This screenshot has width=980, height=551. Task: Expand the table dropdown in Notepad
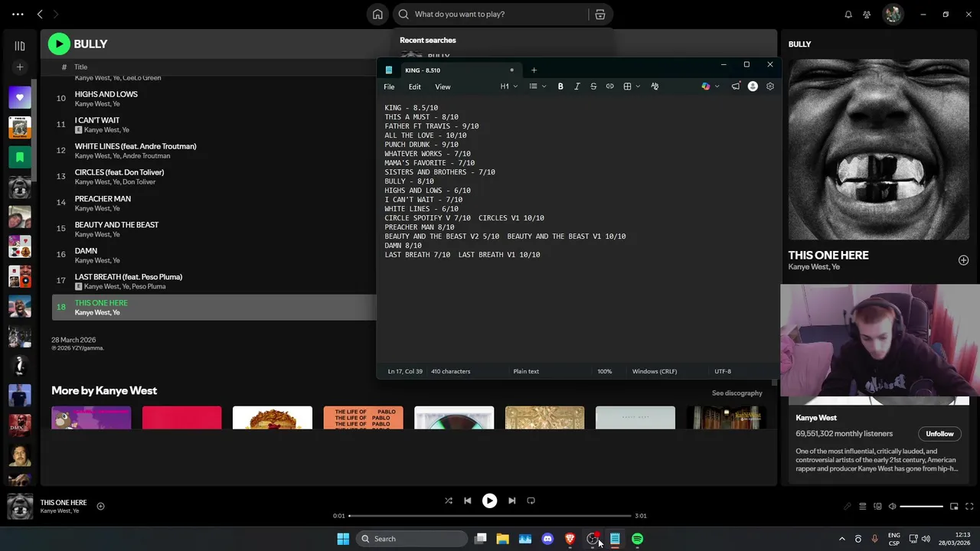click(632, 86)
